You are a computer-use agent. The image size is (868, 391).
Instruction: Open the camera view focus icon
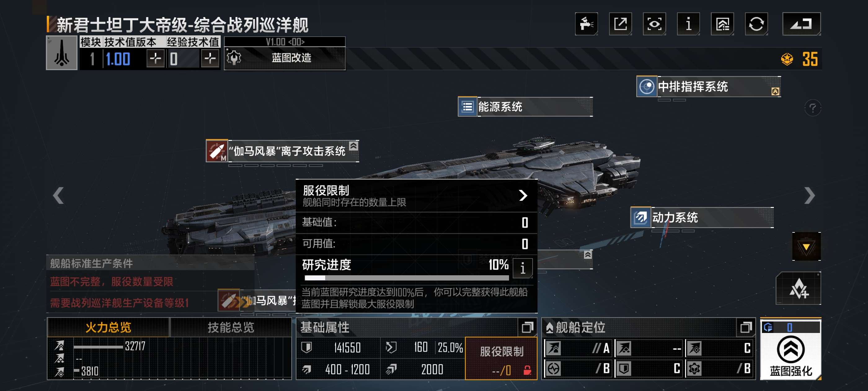[x=654, y=24]
